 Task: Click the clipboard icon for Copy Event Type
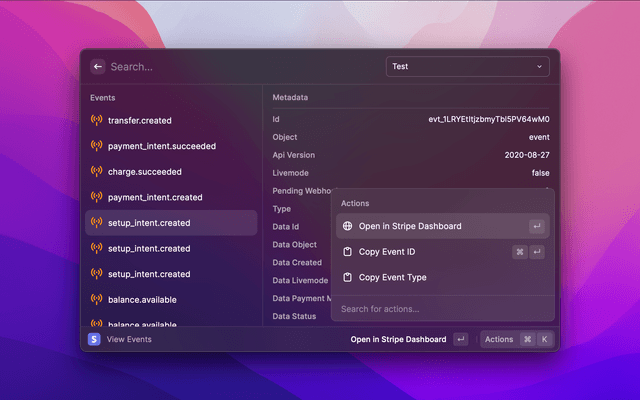(x=348, y=277)
